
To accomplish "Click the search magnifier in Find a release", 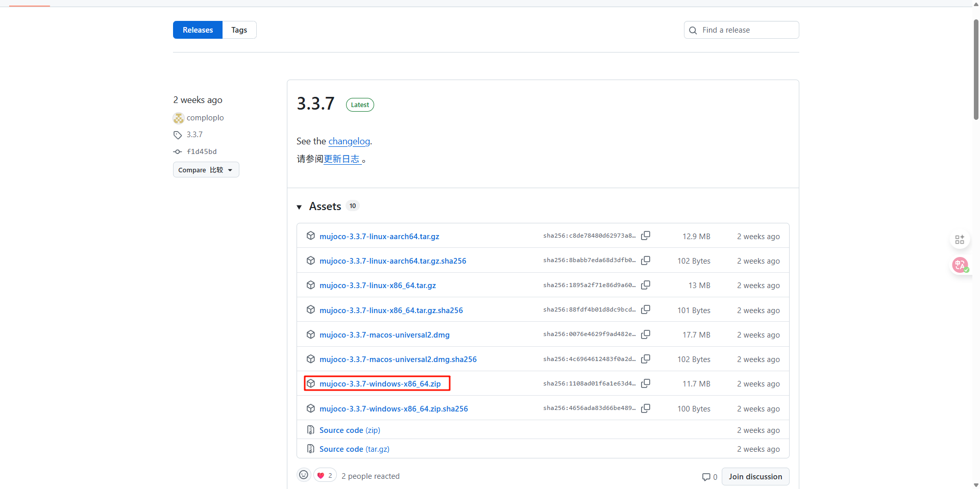I will [693, 31].
